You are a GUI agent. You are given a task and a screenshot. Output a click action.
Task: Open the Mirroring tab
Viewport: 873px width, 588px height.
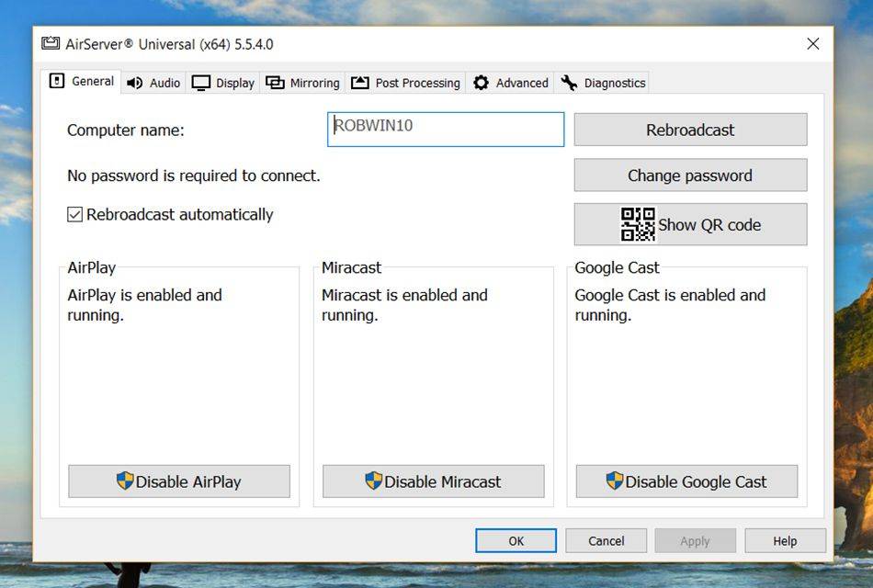[x=302, y=83]
